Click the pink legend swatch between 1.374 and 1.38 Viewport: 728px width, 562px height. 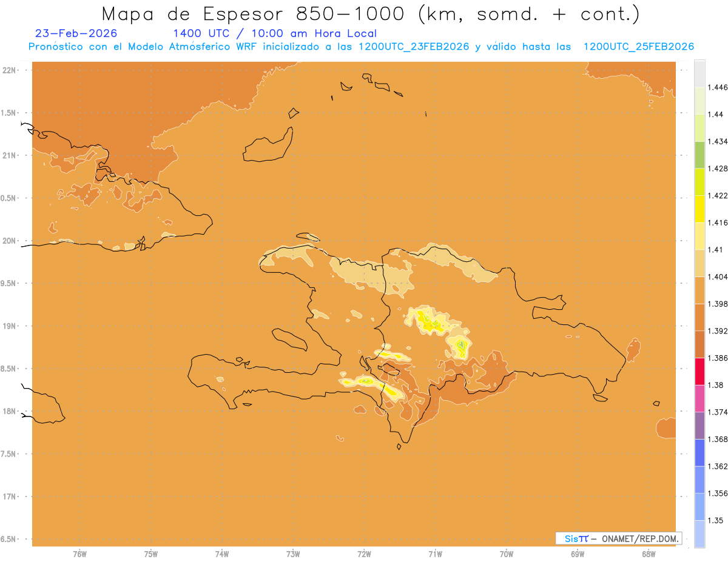(699, 398)
